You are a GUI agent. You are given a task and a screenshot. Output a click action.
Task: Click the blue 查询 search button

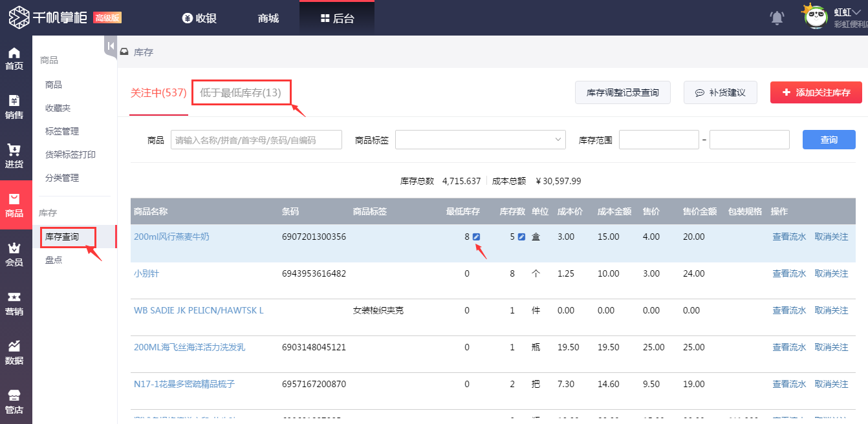pos(829,140)
